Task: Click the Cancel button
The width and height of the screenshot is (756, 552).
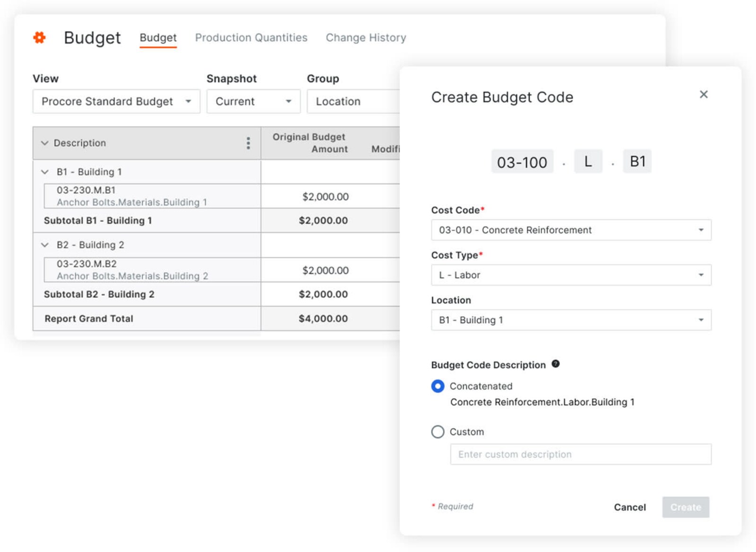Action: (x=630, y=507)
